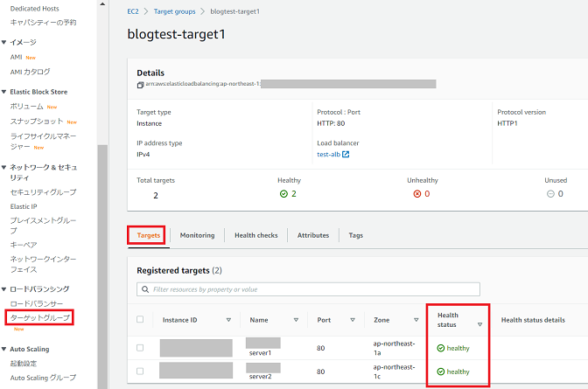Screen dimensions: 588x389
Task: Click ap-northeast-1a zone cell
Action: point(394,348)
